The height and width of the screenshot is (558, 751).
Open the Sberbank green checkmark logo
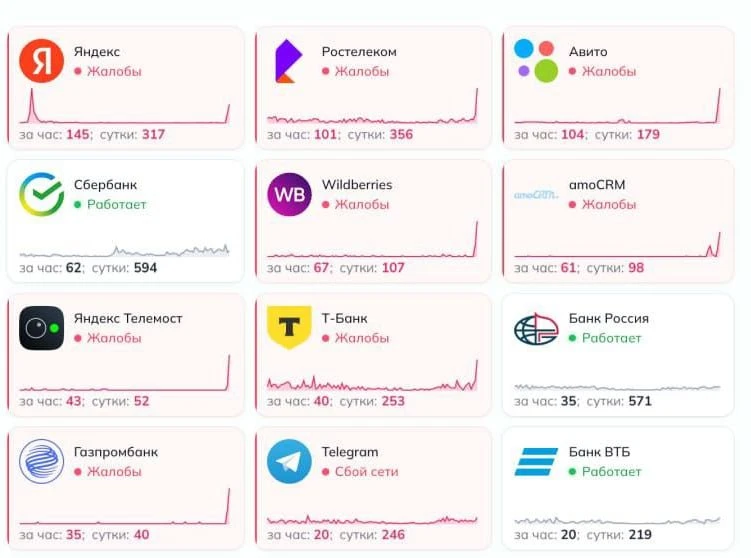[41, 194]
